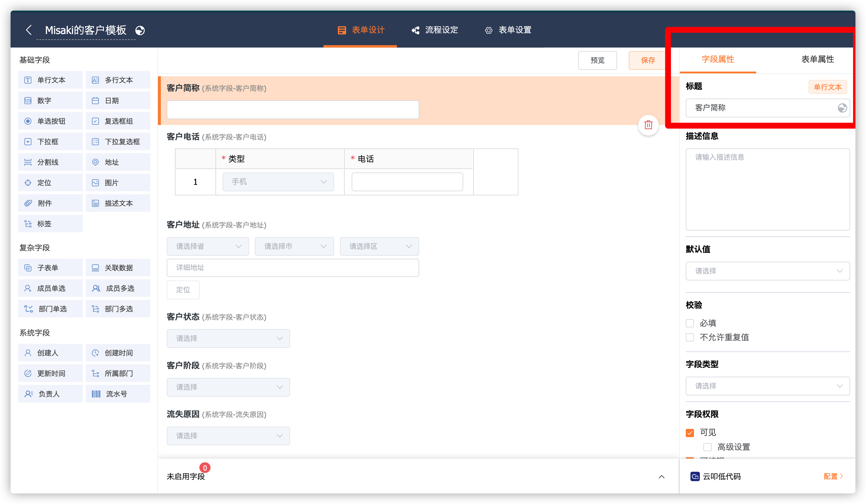Viewport: 866px width, 504px height.
Task: Click the 描述信息 text area
Action: [x=767, y=189]
